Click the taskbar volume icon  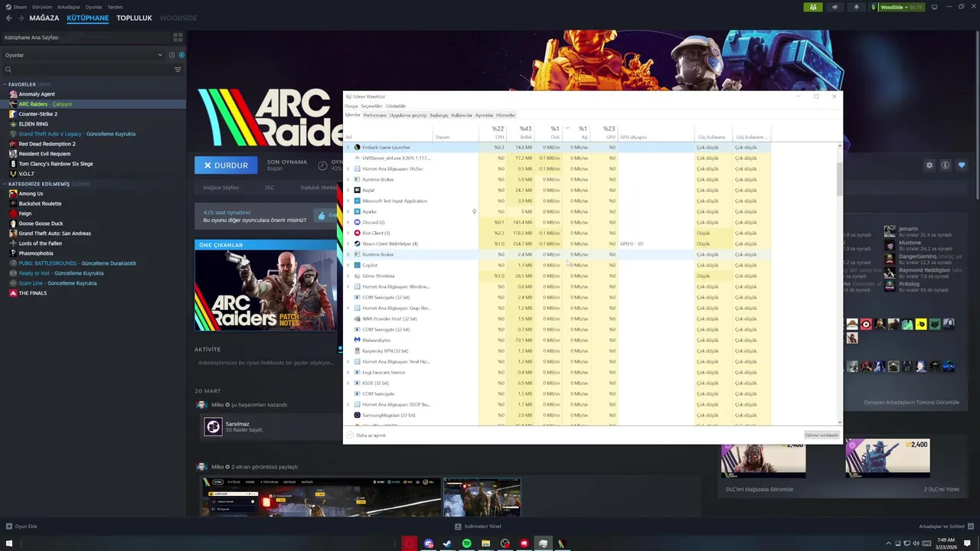(916, 543)
